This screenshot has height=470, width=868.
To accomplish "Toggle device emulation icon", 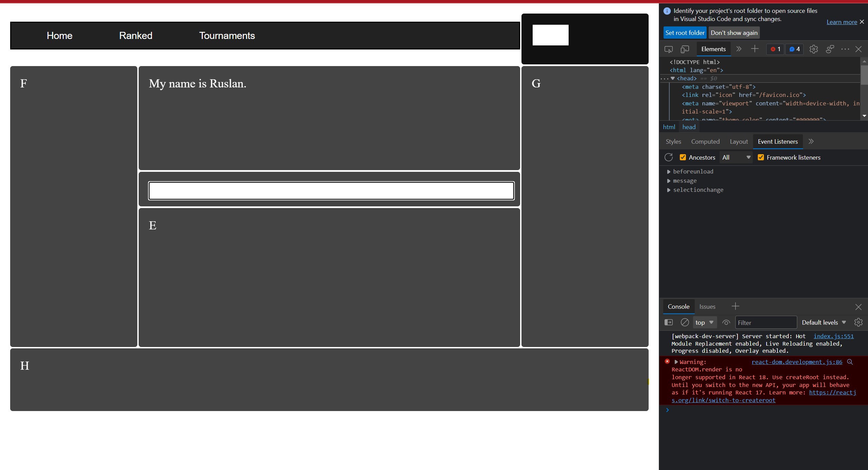I will (685, 49).
